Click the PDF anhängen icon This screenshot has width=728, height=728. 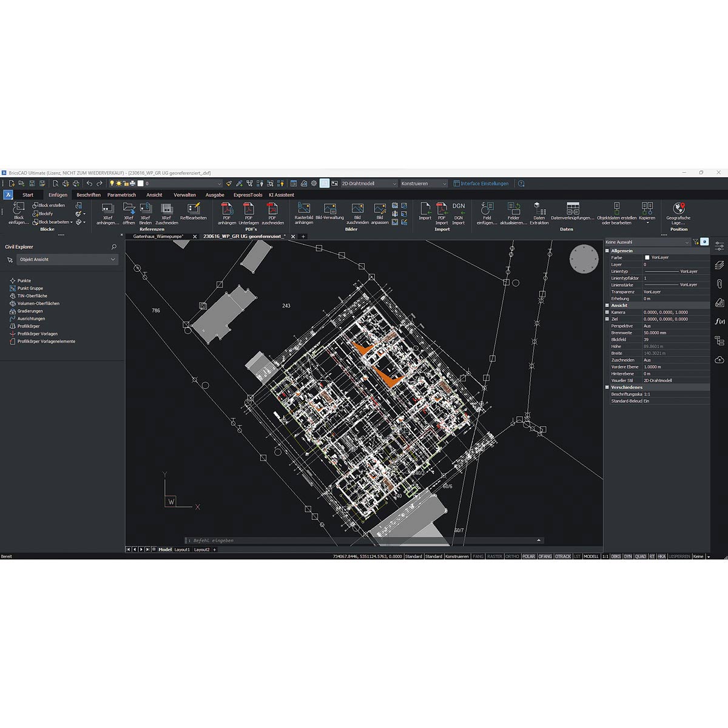(227, 209)
